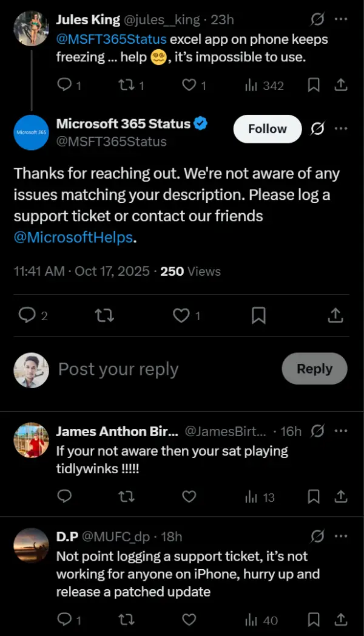Open the @MicrosoftHelps mention link

click(73, 237)
